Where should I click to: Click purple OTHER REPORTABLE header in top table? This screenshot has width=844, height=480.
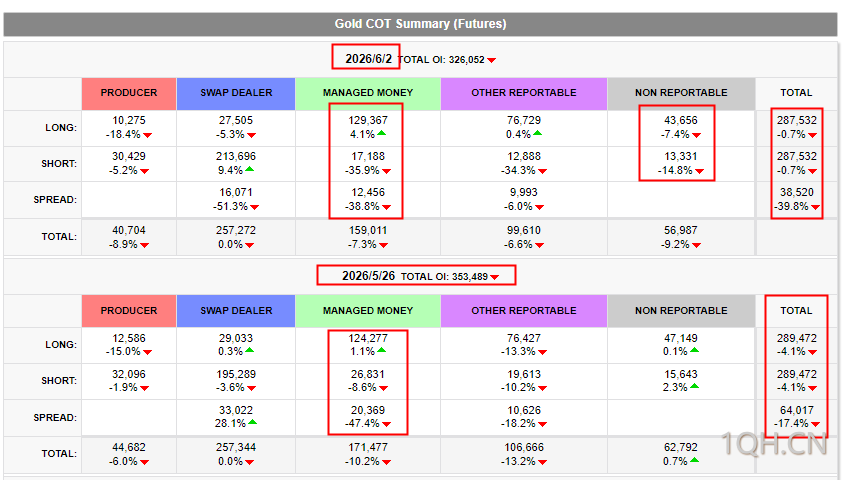524,94
